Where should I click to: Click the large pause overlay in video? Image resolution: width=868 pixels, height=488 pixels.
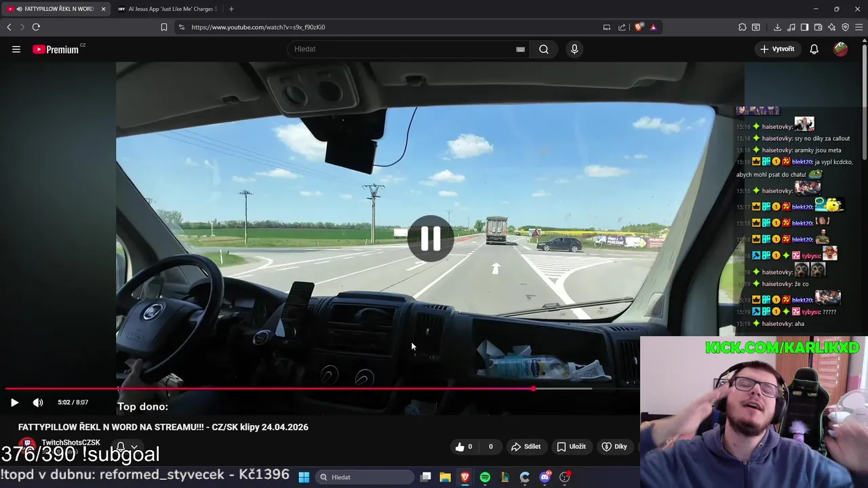[431, 239]
